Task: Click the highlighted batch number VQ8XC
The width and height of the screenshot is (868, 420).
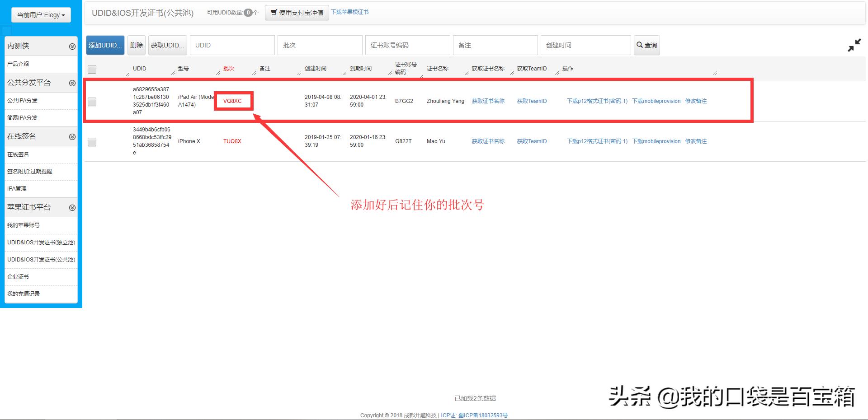Action: 233,101
